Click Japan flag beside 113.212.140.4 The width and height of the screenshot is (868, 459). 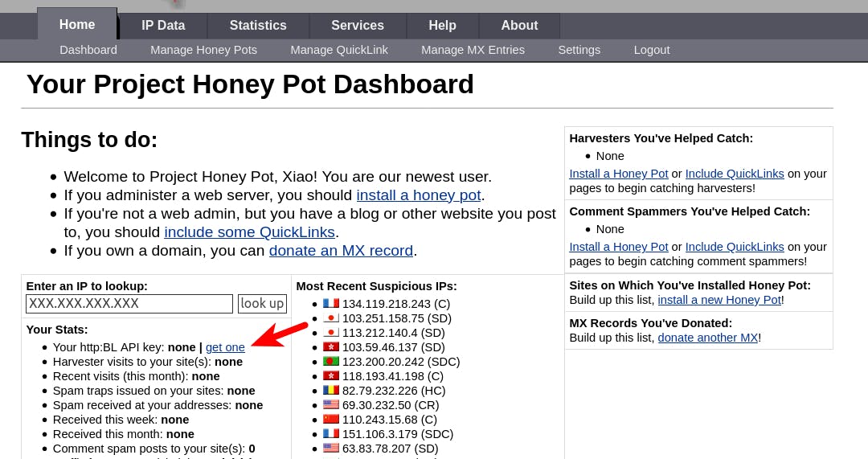[x=331, y=332]
